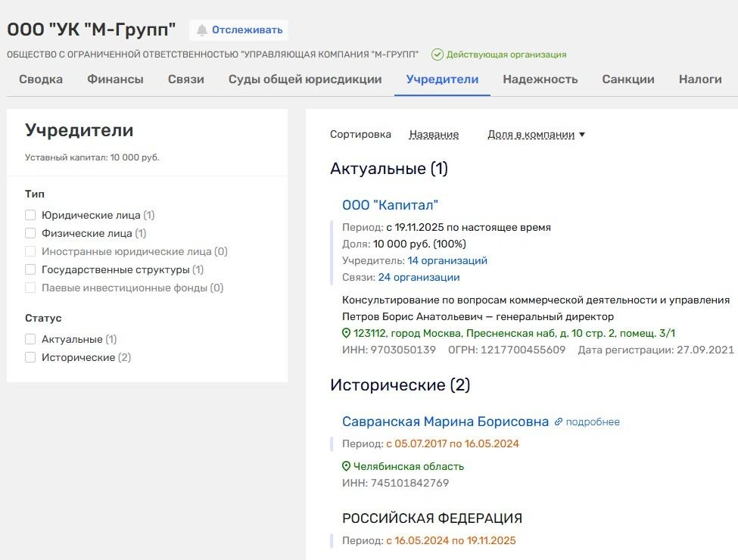Click the location pin by Челябинская область
This screenshot has height=560, width=738.
point(347,466)
